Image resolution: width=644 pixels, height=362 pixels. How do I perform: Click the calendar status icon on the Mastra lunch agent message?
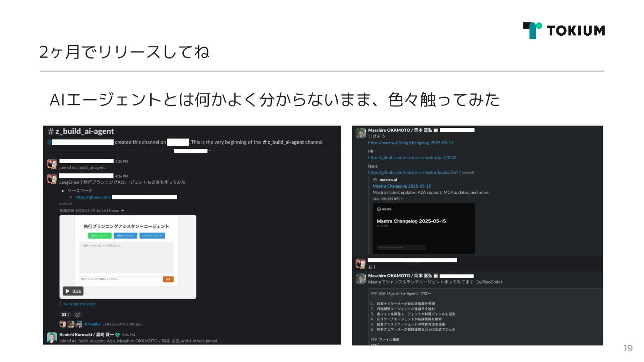pyautogui.click(x=436, y=276)
